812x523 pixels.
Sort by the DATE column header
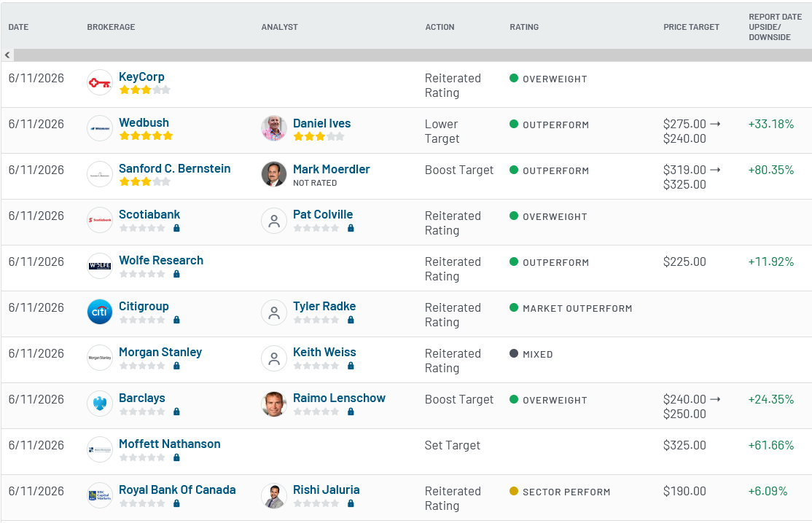pos(19,27)
